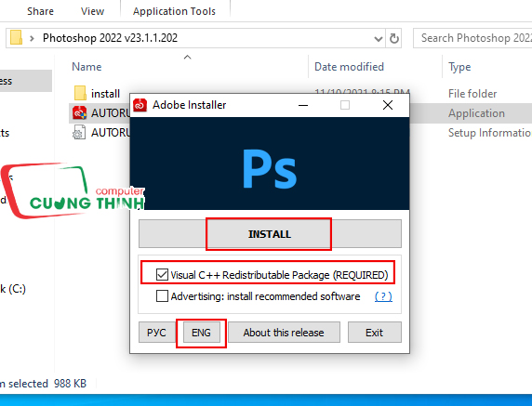Refresh the Photoshop 2022 folder view
The height and width of the screenshot is (406, 532).
click(x=394, y=38)
